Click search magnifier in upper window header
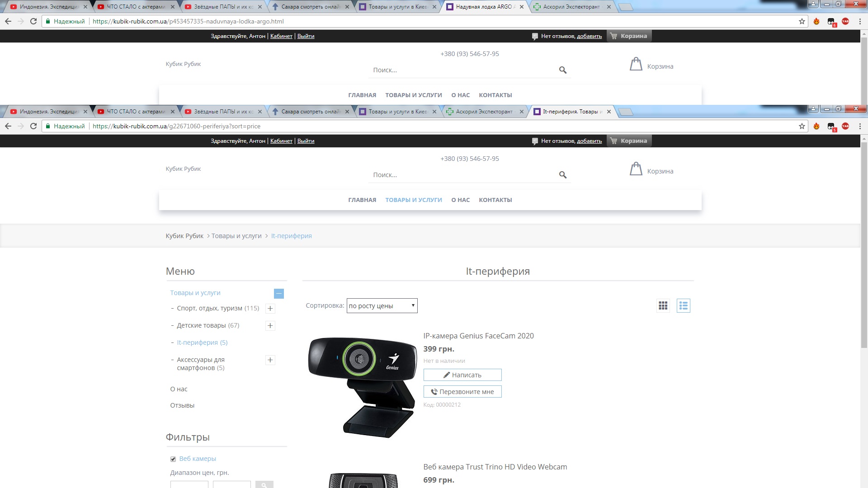This screenshot has width=868, height=488. coord(563,70)
